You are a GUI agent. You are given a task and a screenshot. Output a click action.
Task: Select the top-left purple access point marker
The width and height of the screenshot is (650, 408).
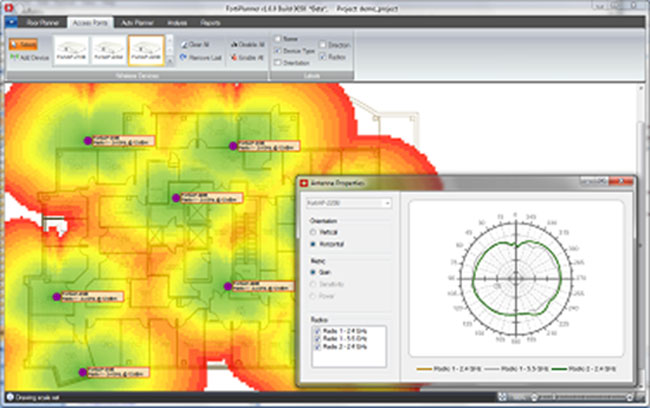pos(87,141)
